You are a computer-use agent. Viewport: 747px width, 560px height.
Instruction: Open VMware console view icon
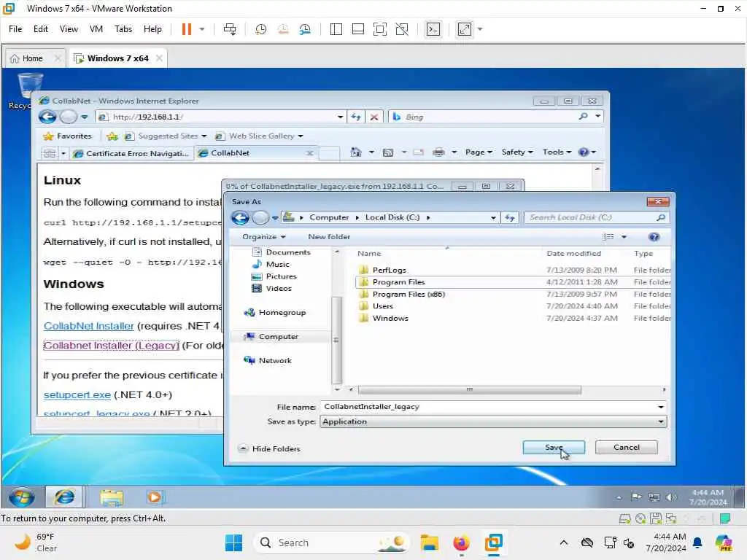(x=433, y=29)
